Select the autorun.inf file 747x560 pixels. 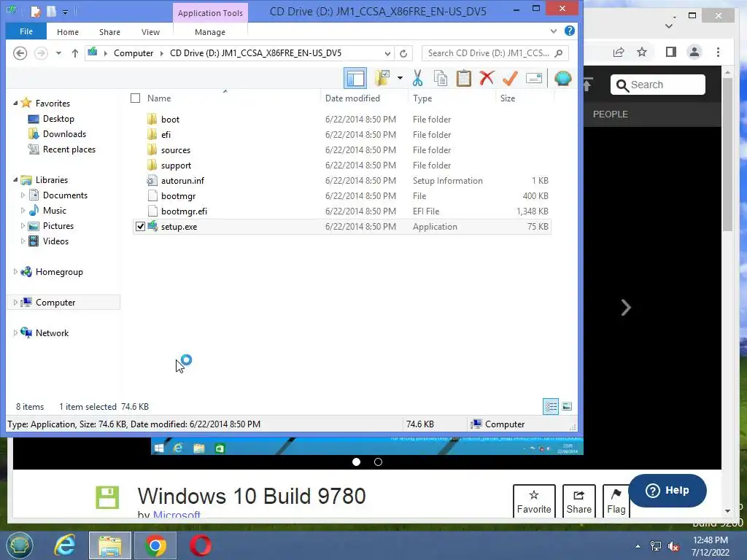[x=342, y=181]
